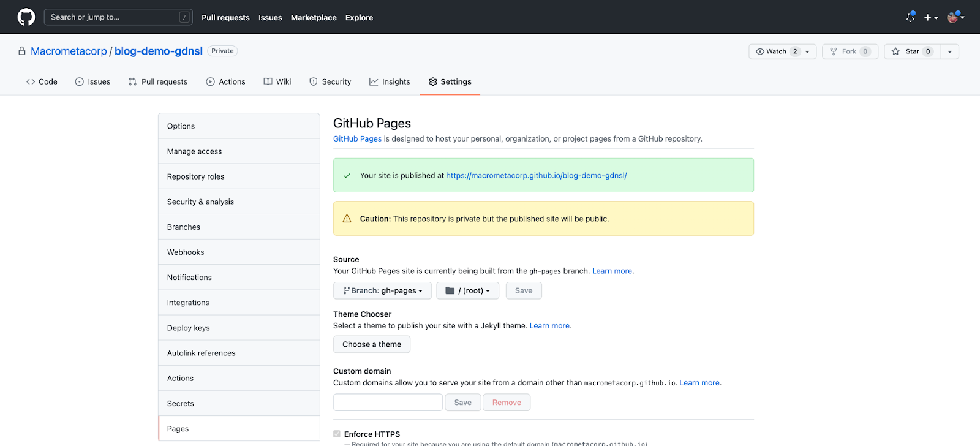Open the published site URL link
This screenshot has height=446, width=980.
537,175
